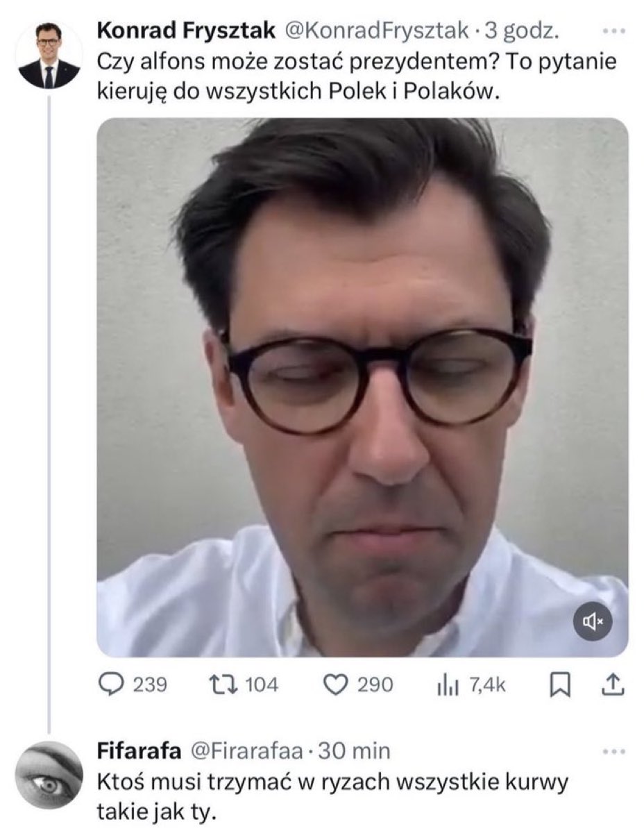Image resolution: width=644 pixels, height=831 pixels.
Task: Like the tweet with the heart icon
Action: pos(335,685)
